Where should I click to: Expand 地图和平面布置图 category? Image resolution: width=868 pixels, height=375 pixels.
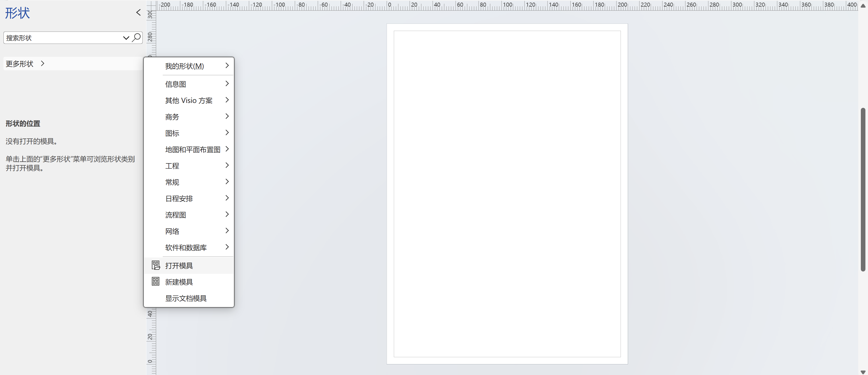pos(189,149)
